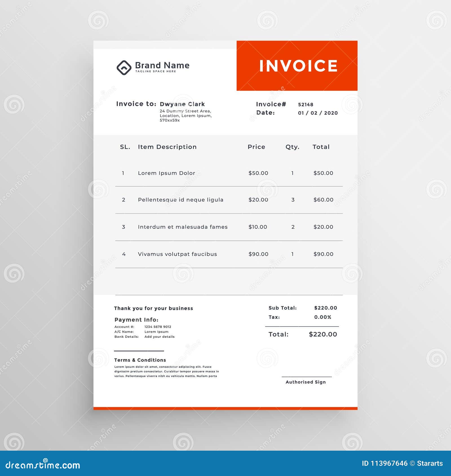This screenshot has width=451, height=476.
Task: Select invoice number 52148
Action: 306,104
